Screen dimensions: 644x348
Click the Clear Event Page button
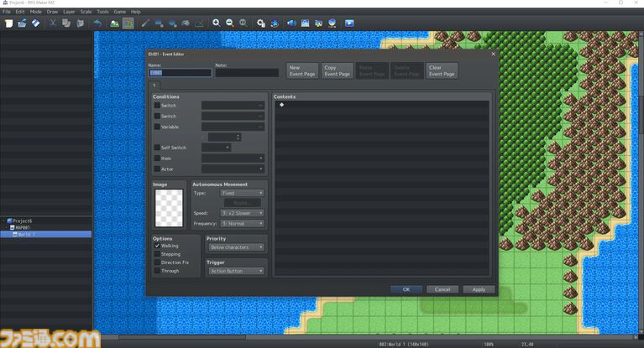tap(442, 70)
